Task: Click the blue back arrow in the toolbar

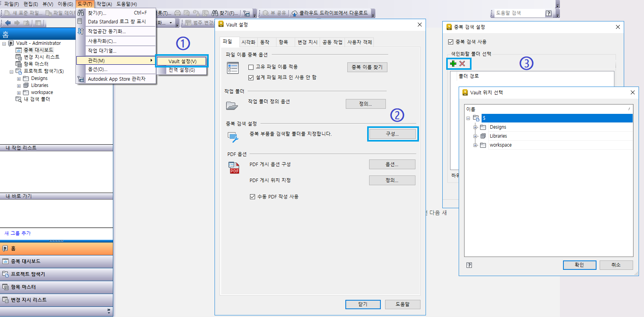Action: (x=8, y=23)
